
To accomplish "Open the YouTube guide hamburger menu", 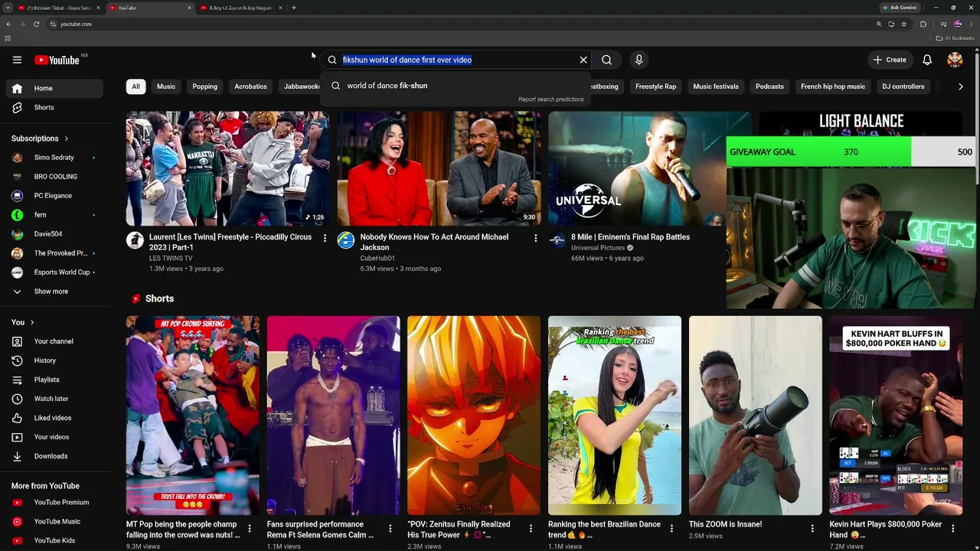I will pos(17,60).
